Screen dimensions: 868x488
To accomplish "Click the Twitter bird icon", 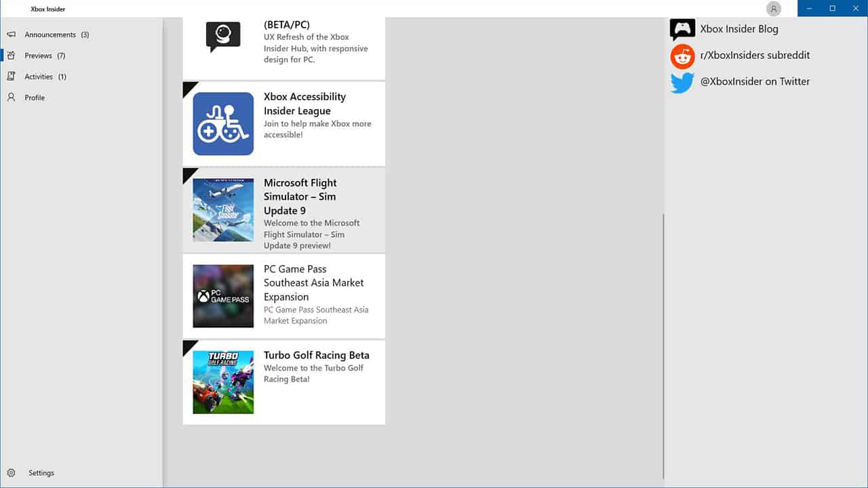I will [x=682, y=82].
